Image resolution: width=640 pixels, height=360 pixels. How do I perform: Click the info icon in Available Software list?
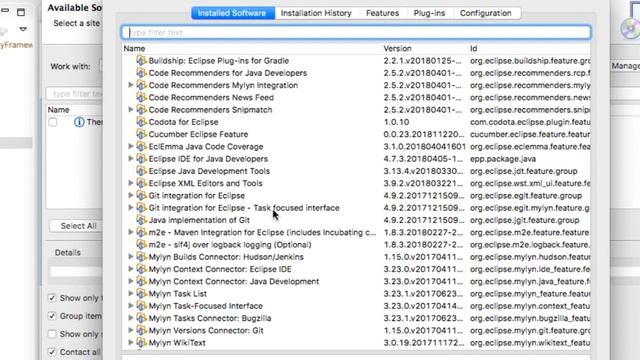click(x=79, y=122)
